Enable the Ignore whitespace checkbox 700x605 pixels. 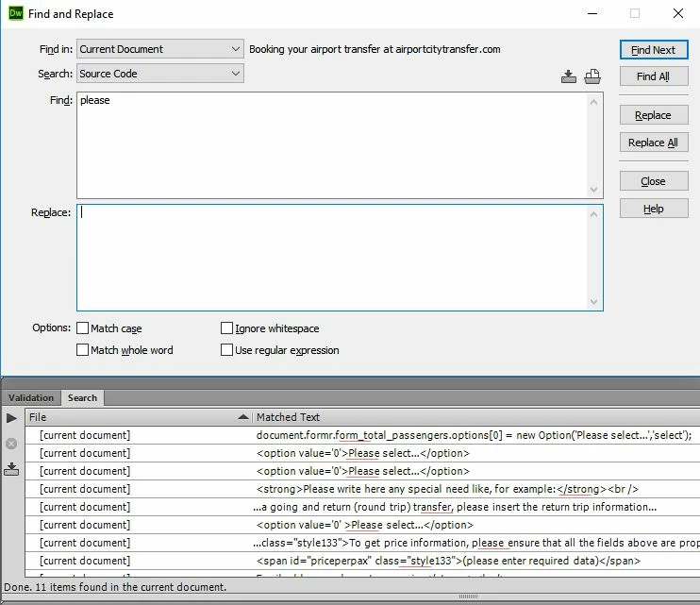pyautogui.click(x=226, y=328)
